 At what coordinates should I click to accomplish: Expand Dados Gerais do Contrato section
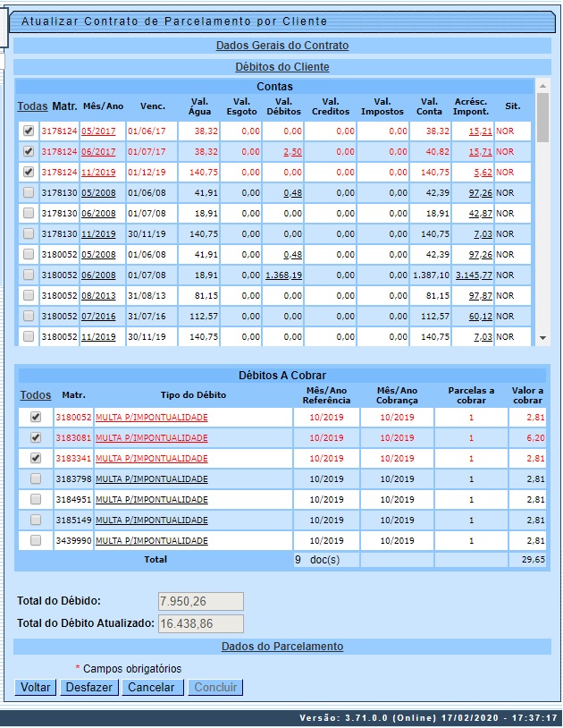pyautogui.click(x=281, y=46)
